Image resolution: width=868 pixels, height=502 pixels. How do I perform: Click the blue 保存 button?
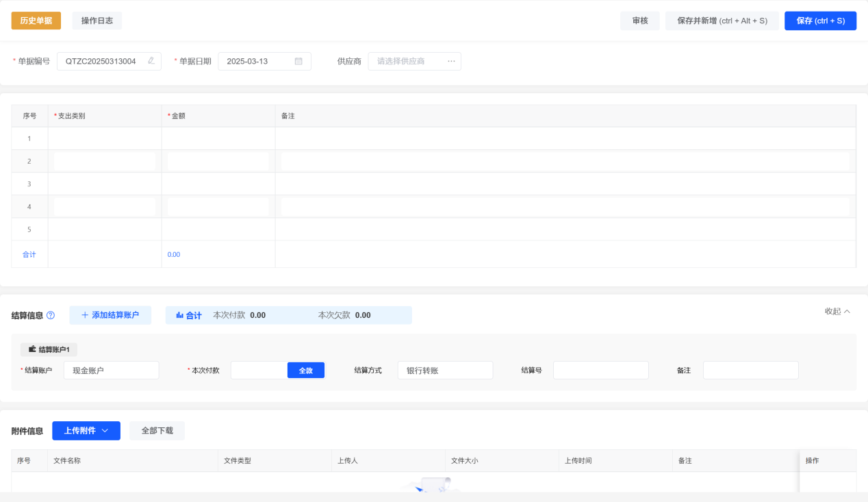(820, 21)
